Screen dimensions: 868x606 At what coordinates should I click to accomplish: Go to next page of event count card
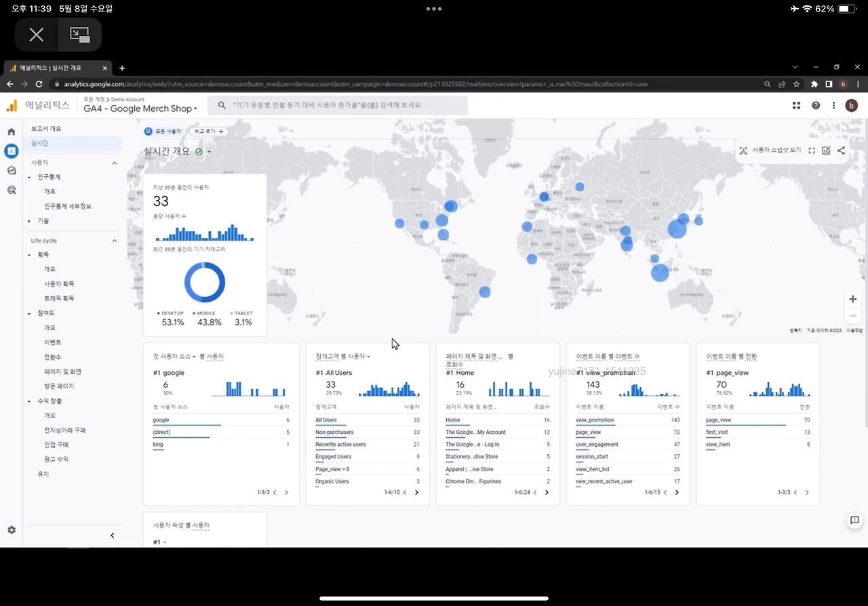(677, 493)
